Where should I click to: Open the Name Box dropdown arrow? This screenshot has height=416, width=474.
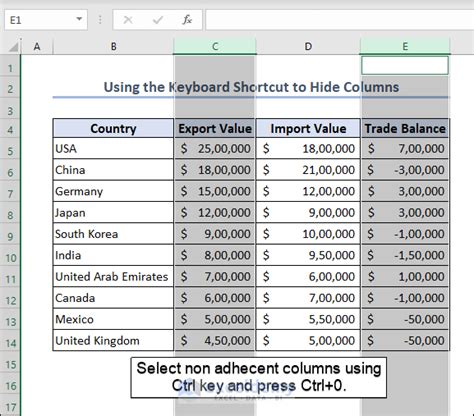coord(79,19)
